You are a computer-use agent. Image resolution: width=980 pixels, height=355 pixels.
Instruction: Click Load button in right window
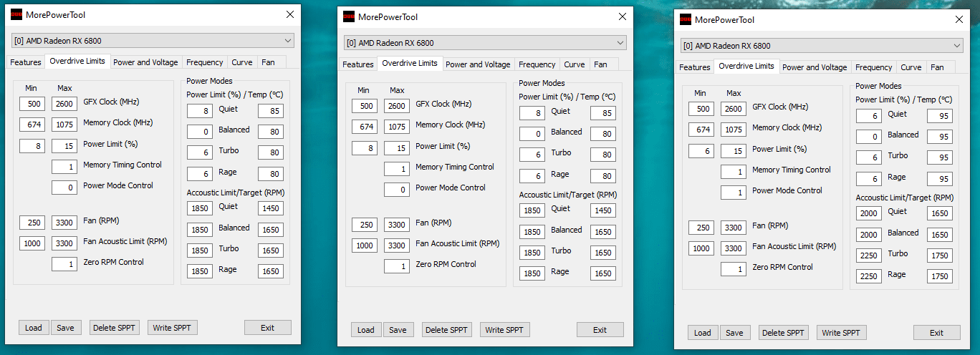point(703,333)
